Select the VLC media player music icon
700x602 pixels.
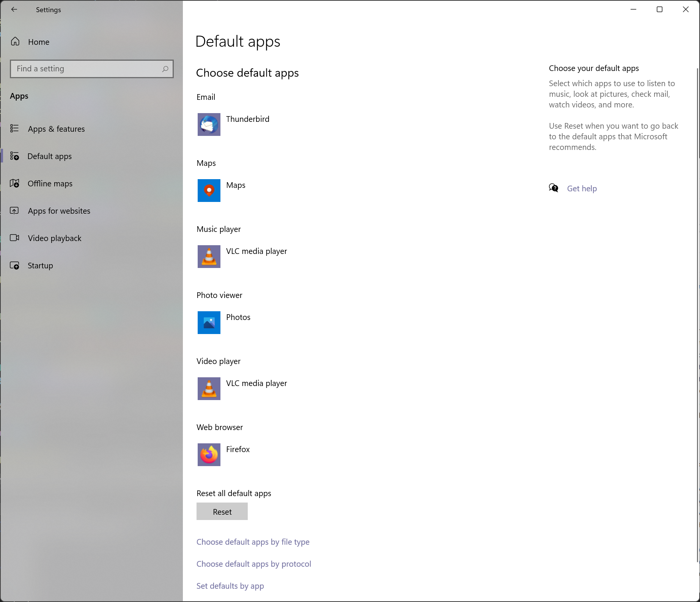point(209,256)
